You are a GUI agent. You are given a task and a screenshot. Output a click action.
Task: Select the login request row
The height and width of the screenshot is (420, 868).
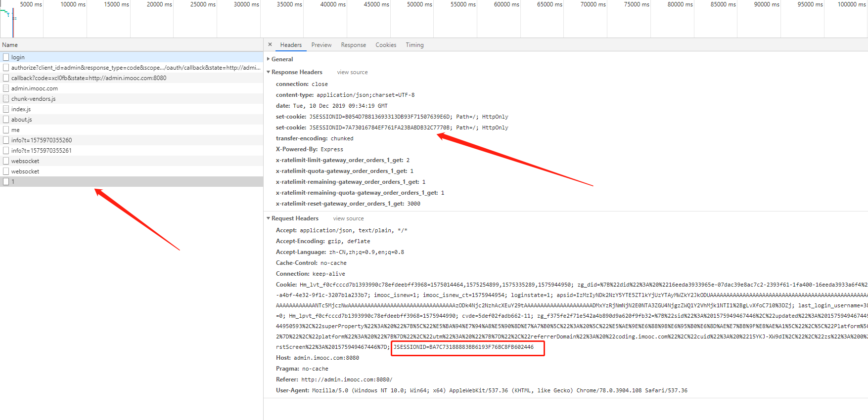132,57
